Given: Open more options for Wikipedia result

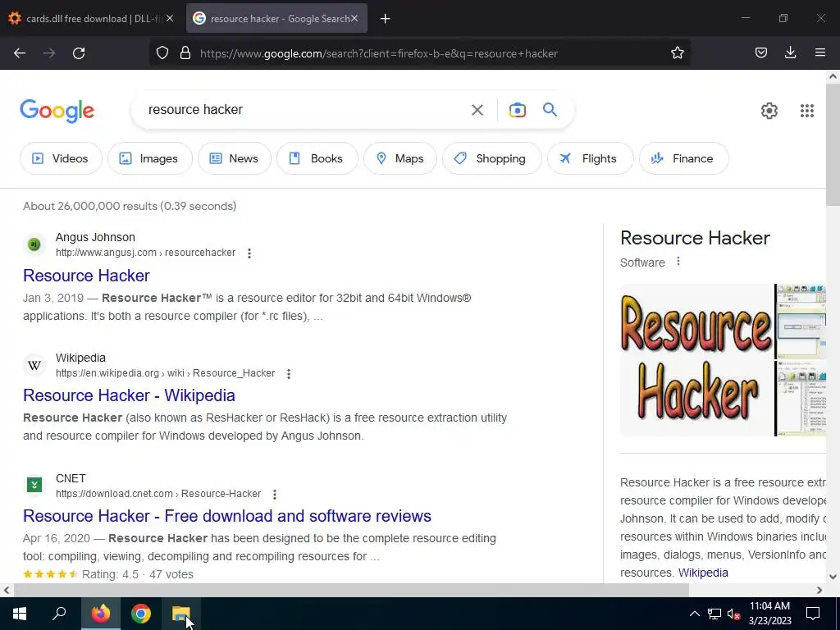Looking at the screenshot, I should pyautogui.click(x=289, y=373).
